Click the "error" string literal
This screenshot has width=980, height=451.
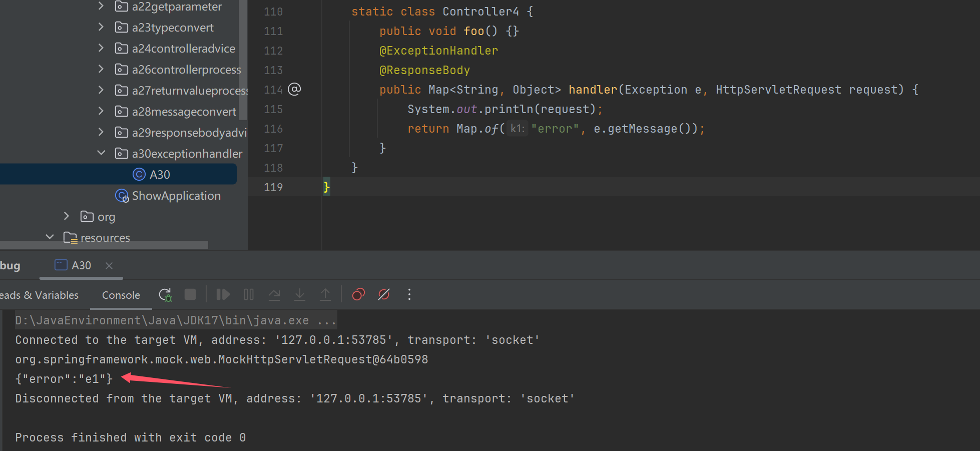point(555,129)
